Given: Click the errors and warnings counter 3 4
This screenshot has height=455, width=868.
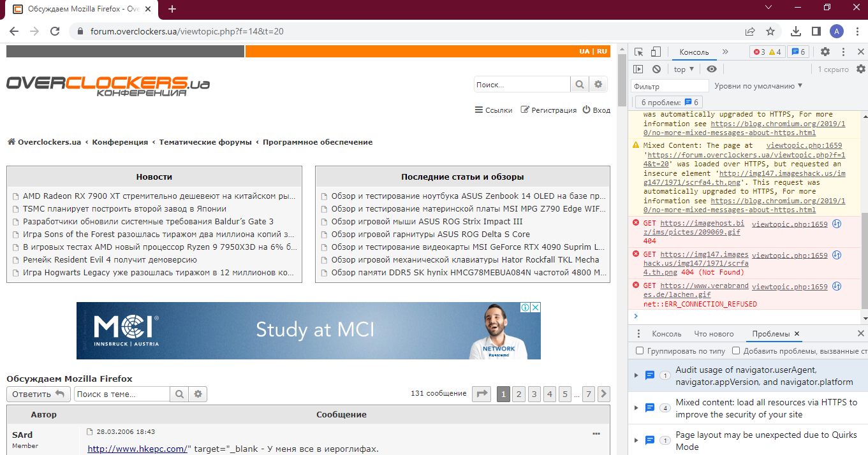Looking at the screenshot, I should tap(767, 52).
